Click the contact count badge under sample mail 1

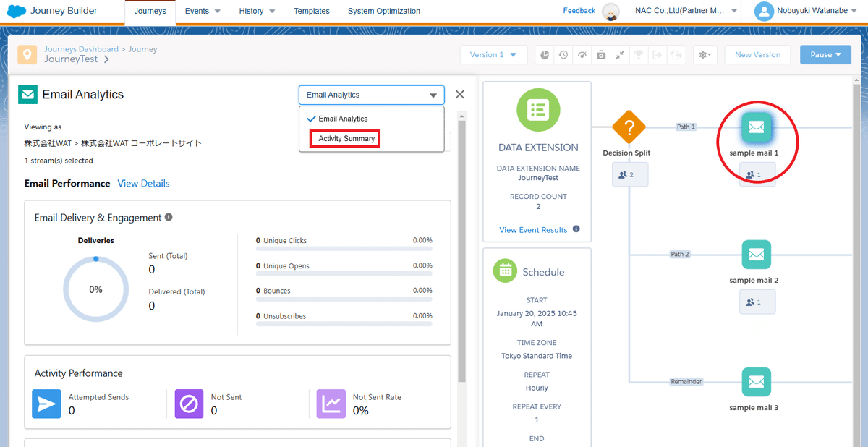757,174
